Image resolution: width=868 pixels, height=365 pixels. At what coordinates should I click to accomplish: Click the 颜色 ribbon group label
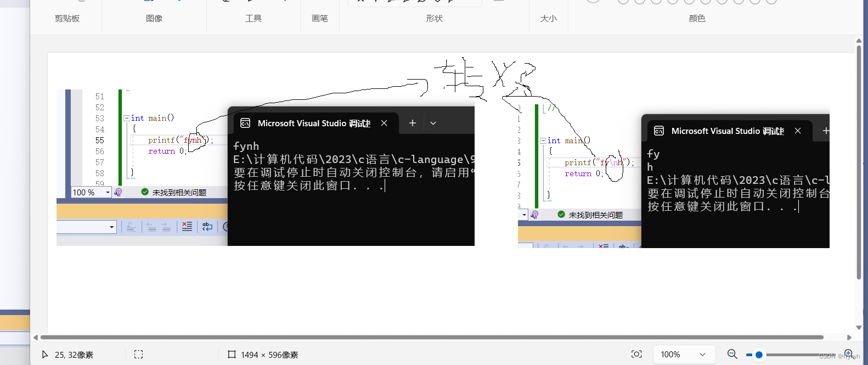[x=697, y=18]
